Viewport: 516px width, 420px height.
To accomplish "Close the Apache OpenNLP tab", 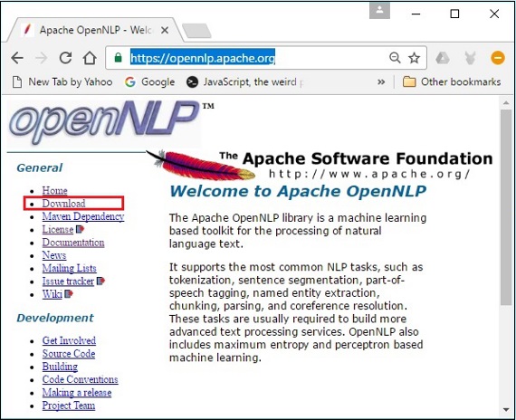I will click(165, 30).
